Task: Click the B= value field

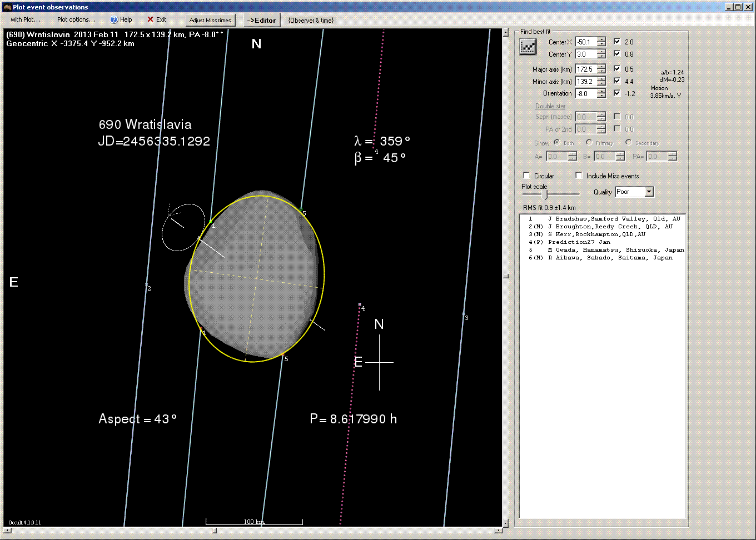Action: 605,157
